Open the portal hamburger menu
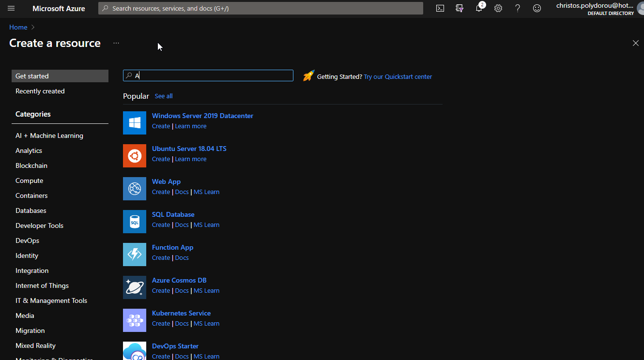The width and height of the screenshot is (644, 360). (11, 8)
